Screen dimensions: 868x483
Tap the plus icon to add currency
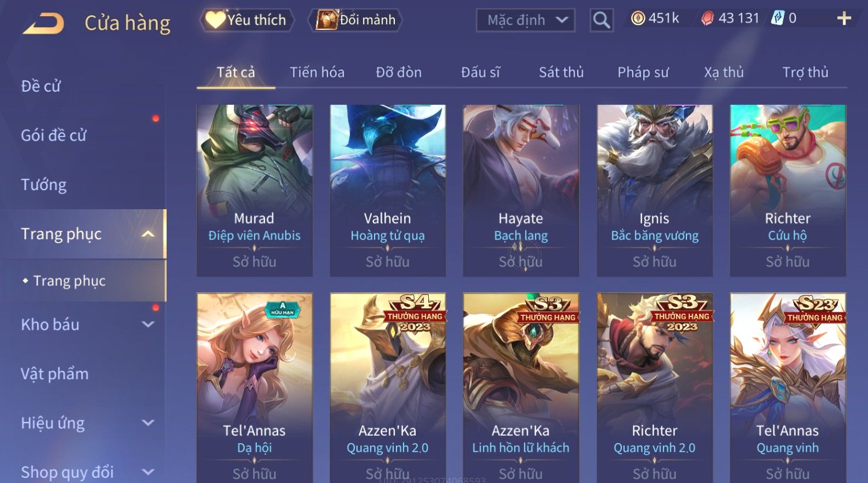[844, 19]
